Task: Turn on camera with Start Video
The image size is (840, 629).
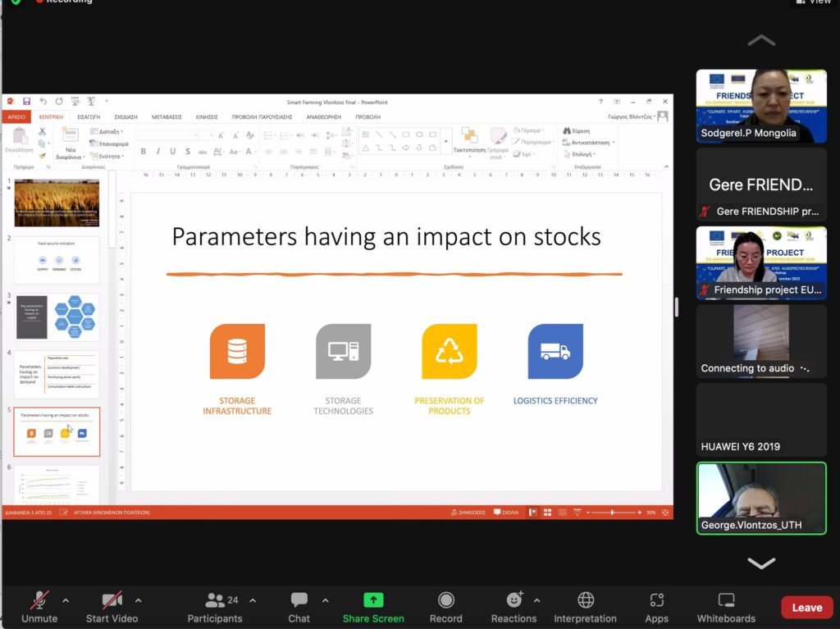Action: click(112, 607)
